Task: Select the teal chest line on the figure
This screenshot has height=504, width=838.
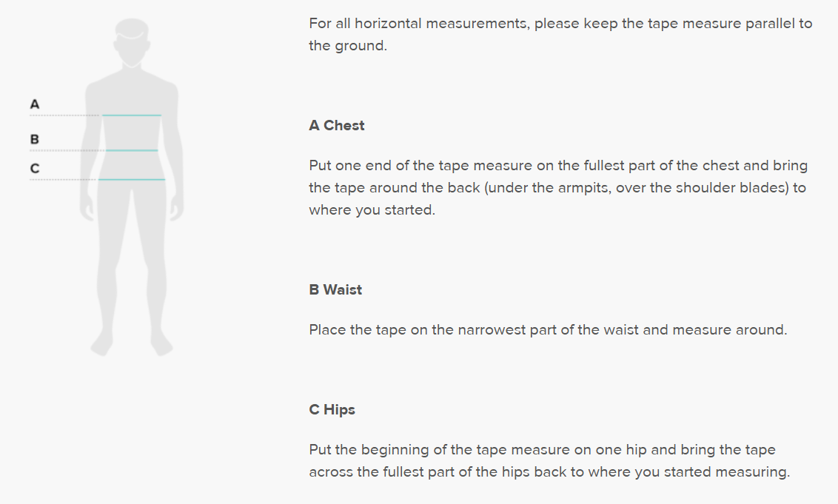Action: coord(132,115)
